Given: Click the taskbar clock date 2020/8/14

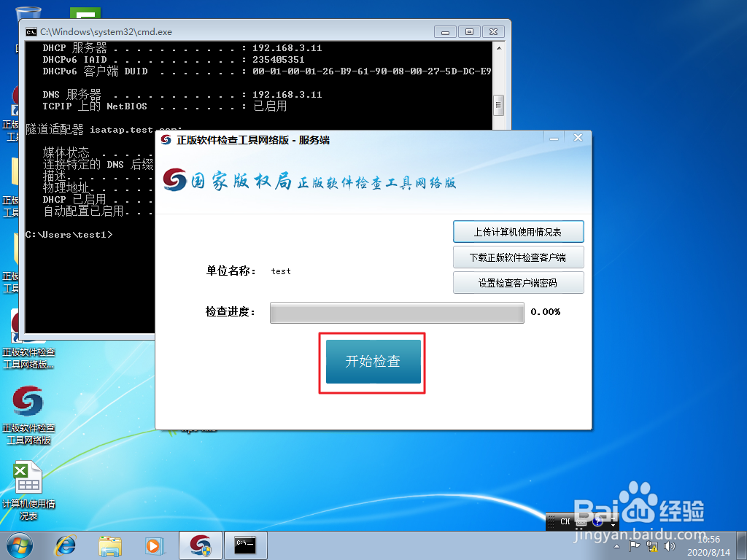Looking at the screenshot, I should [709, 553].
